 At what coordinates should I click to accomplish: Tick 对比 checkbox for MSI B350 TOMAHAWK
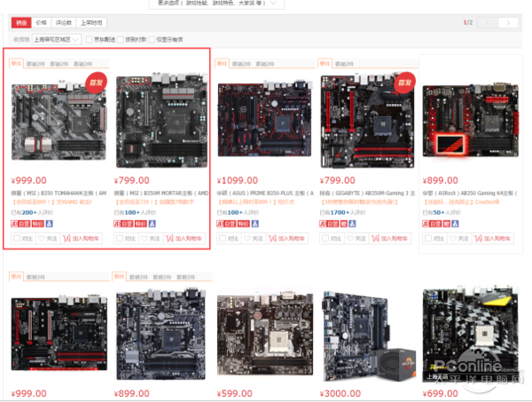coord(16,239)
